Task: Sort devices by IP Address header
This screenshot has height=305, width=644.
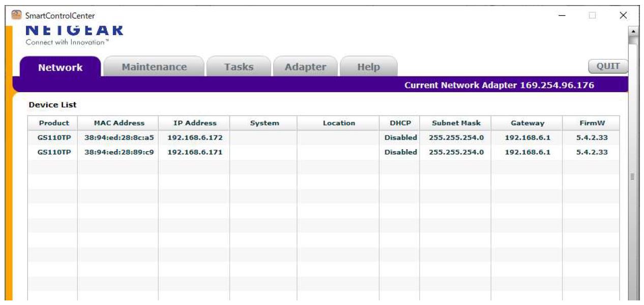Action: [195, 123]
